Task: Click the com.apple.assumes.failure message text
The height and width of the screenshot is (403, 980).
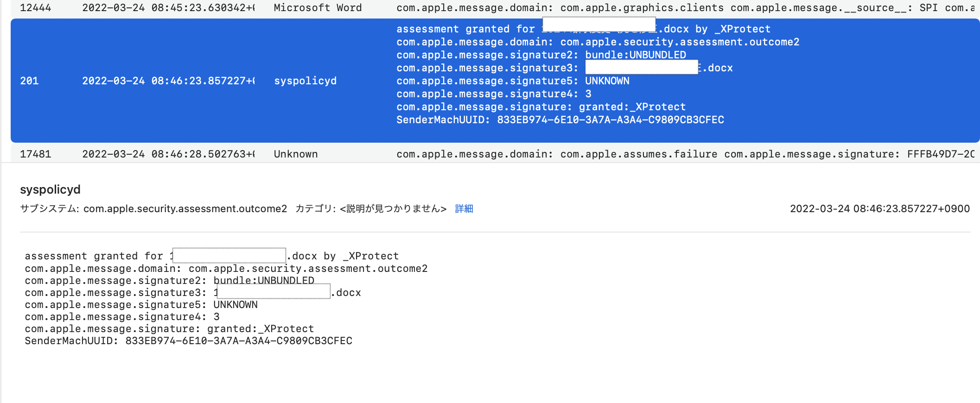Action: click(638, 154)
